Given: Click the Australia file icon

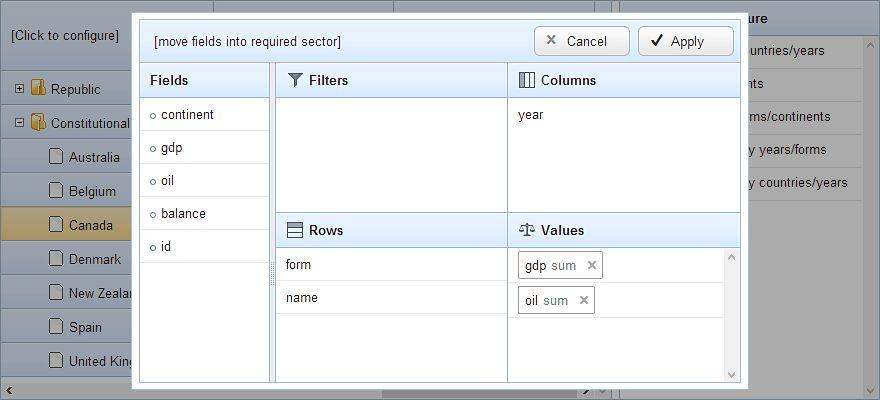Looking at the screenshot, I should 57,157.
